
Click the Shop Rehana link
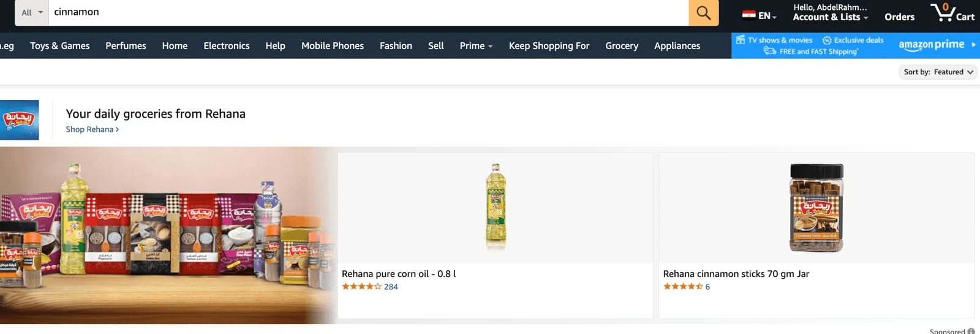click(92, 129)
